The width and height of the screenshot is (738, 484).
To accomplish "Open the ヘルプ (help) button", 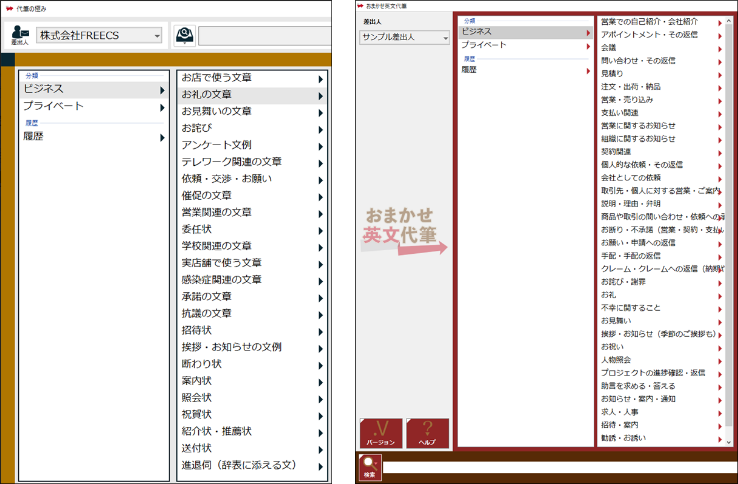I will click(x=427, y=432).
